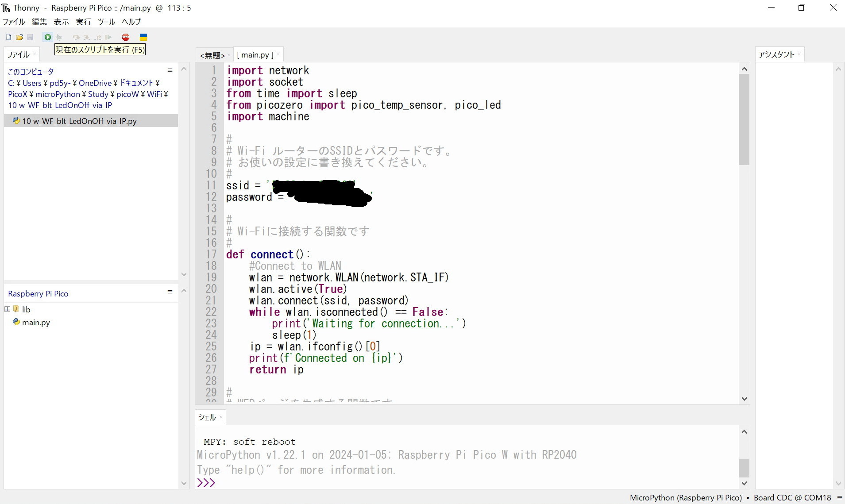Click the Python icon next to main.py on Pico
The height and width of the screenshot is (504, 845).
click(x=16, y=322)
